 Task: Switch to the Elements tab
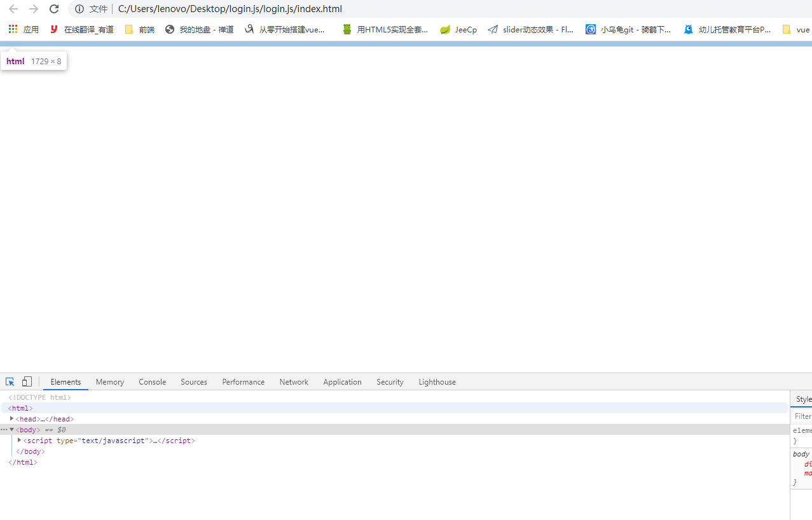click(x=65, y=382)
